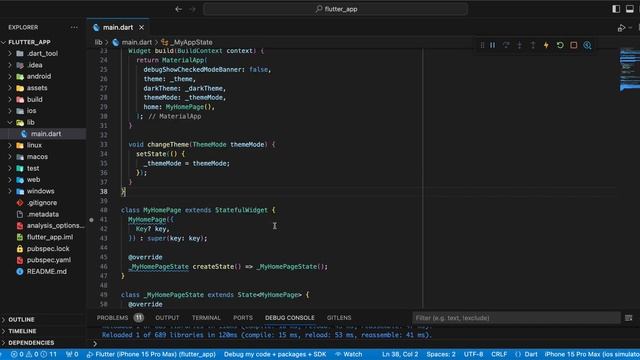Click the Ln 38, Col 2 status item

pos(400,354)
